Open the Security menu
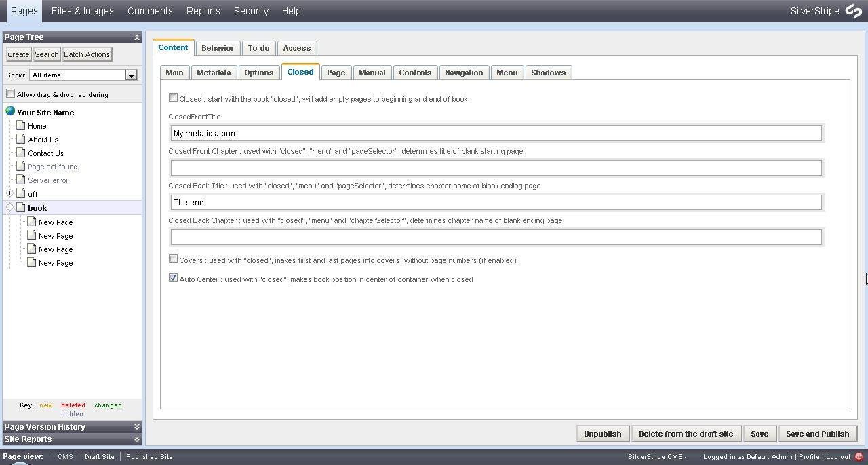This screenshot has height=465, width=868. [x=251, y=11]
